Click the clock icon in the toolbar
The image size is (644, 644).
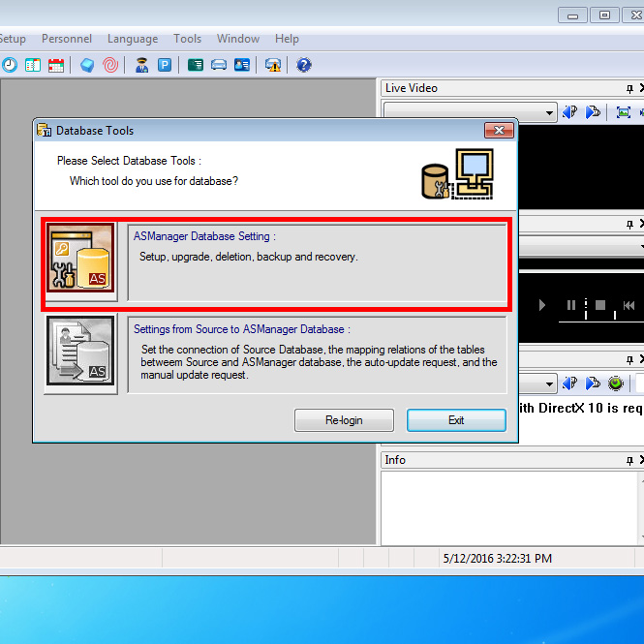tap(10, 65)
